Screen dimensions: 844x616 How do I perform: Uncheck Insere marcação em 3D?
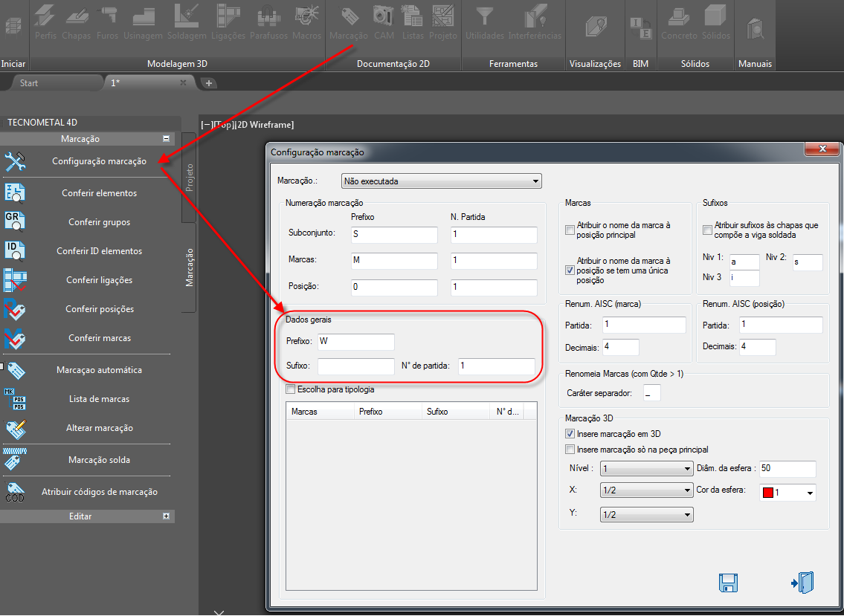tap(570, 434)
